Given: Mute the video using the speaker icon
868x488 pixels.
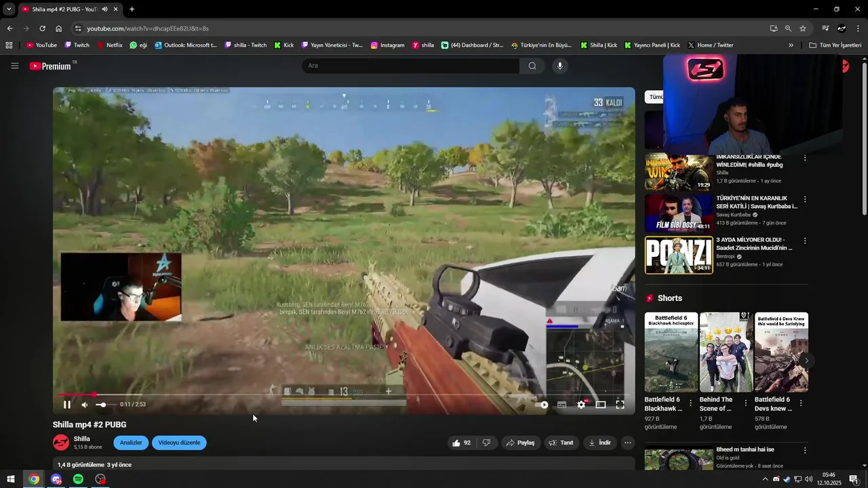Looking at the screenshot, I should (x=85, y=405).
